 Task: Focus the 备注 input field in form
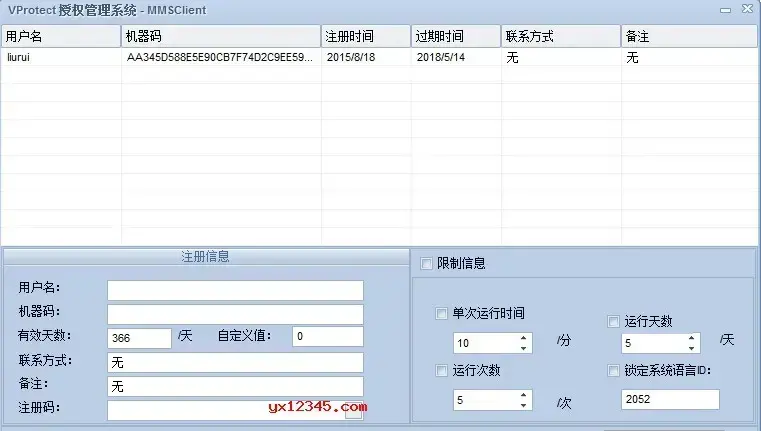point(235,386)
